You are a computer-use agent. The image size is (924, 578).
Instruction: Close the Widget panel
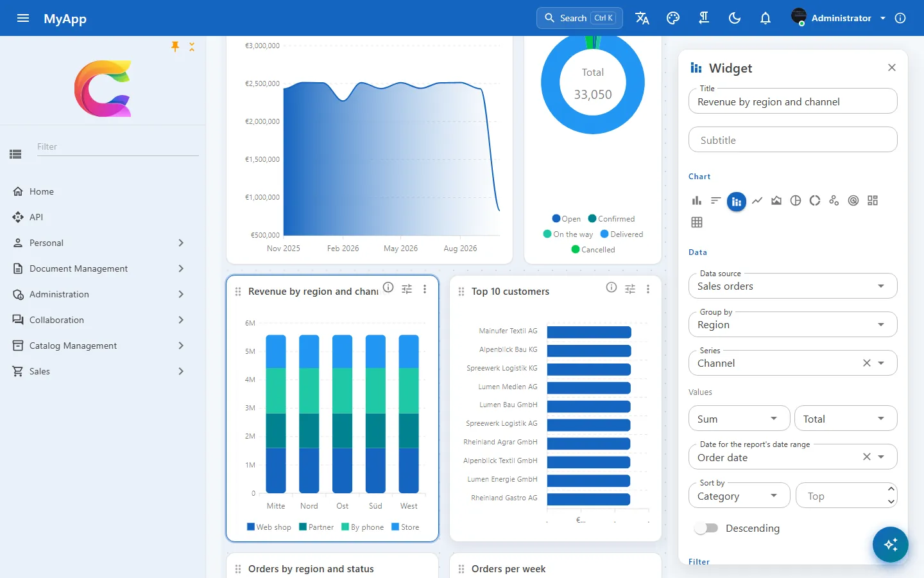click(x=892, y=67)
